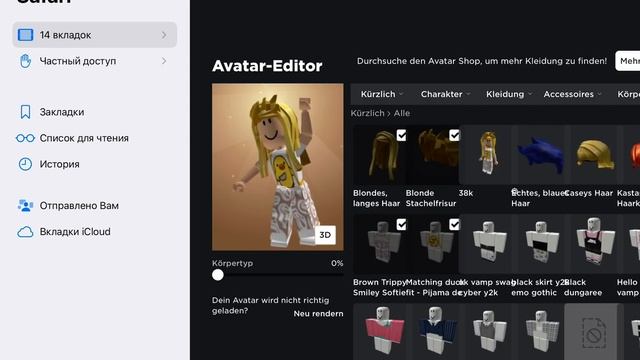Click the Körpertyp slider handle
This screenshot has width=640, height=360.
pyautogui.click(x=218, y=275)
